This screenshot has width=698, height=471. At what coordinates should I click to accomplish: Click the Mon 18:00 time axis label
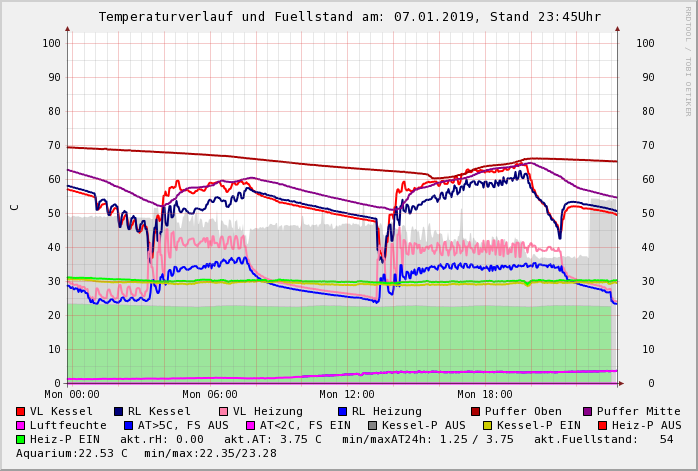pos(485,394)
